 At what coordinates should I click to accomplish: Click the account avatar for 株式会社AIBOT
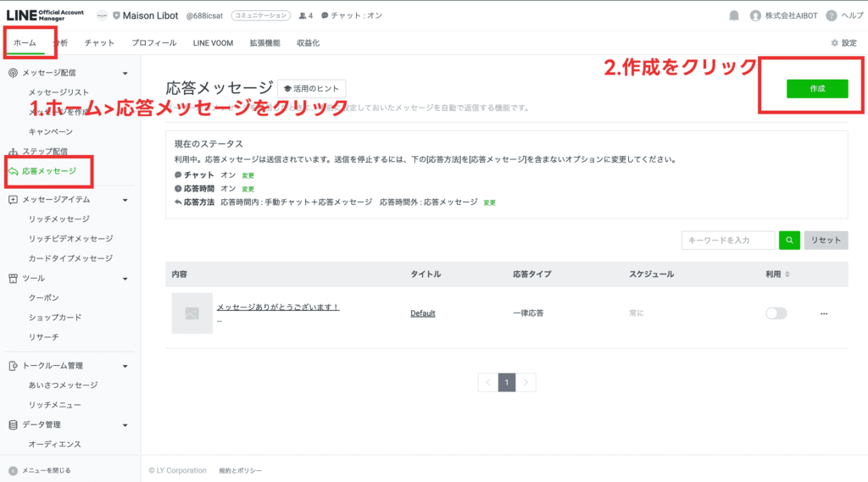[755, 15]
